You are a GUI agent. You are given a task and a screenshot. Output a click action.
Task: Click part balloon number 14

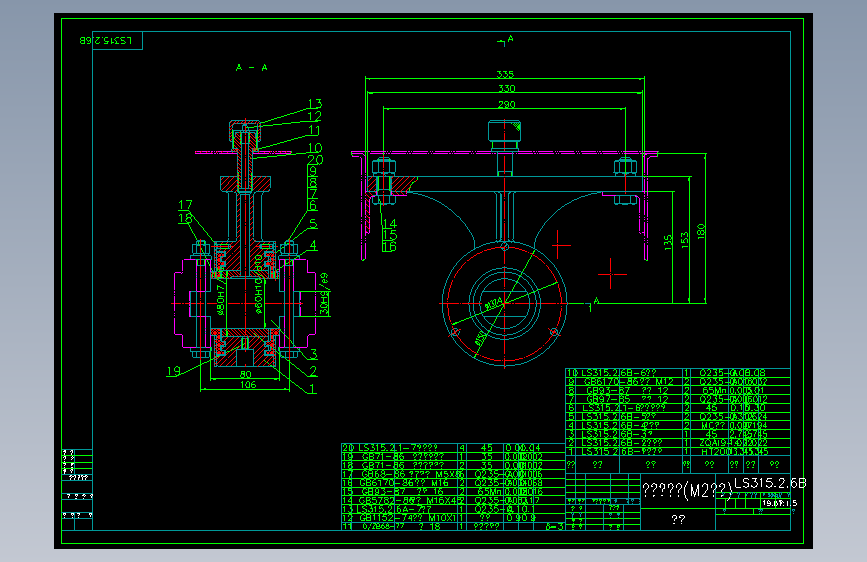[x=390, y=224]
